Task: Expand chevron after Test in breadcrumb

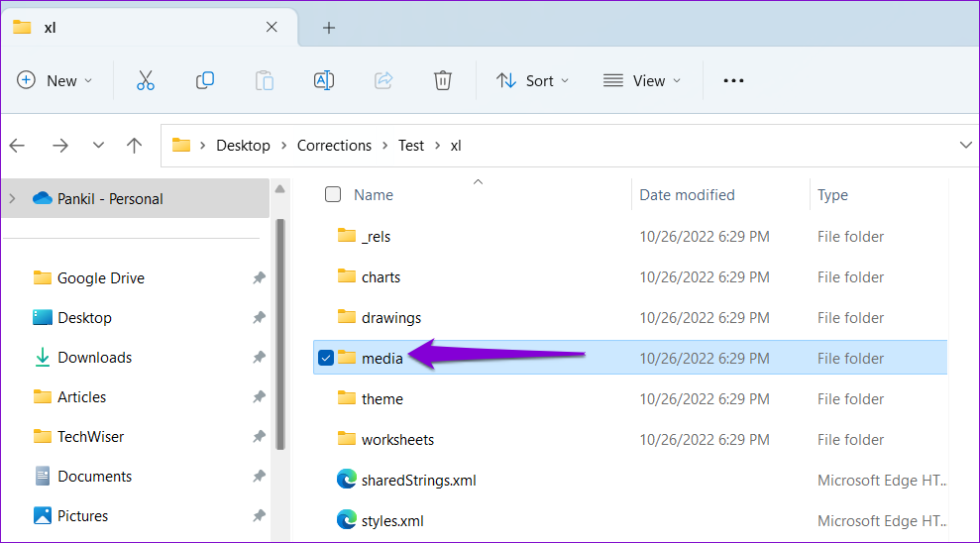Action: pyautogui.click(x=438, y=146)
